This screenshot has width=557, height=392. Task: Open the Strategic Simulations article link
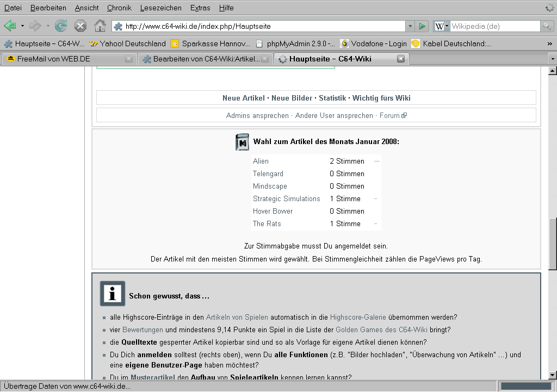point(286,198)
